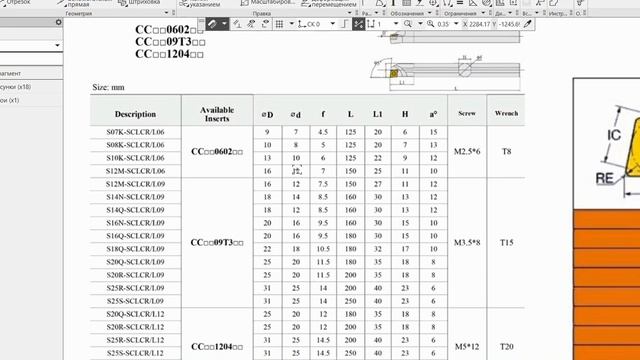Expand the Геометрия ribbon group arrow
This screenshot has height=360, width=640.
coord(166,13)
